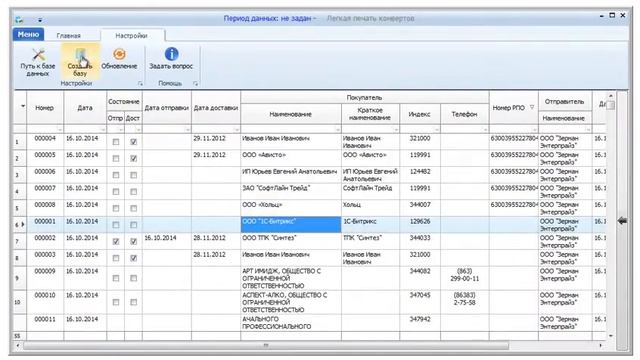The image size is (640, 360).
Task: Open the Помощь group dialog launcher
Action: pyautogui.click(x=195, y=83)
